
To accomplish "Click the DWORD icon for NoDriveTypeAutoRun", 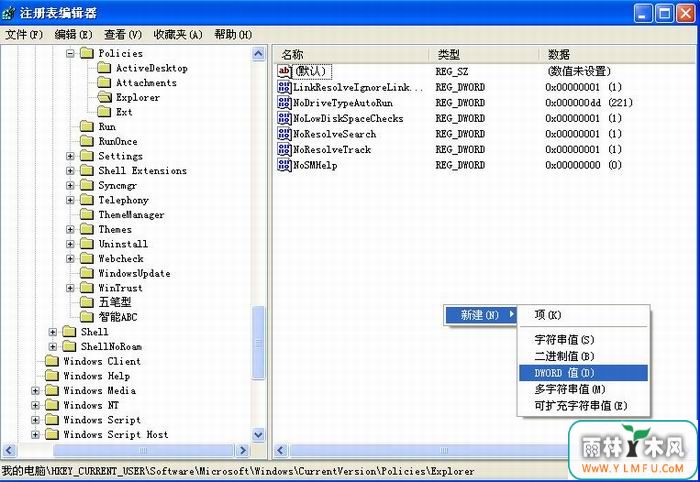I will 284,103.
